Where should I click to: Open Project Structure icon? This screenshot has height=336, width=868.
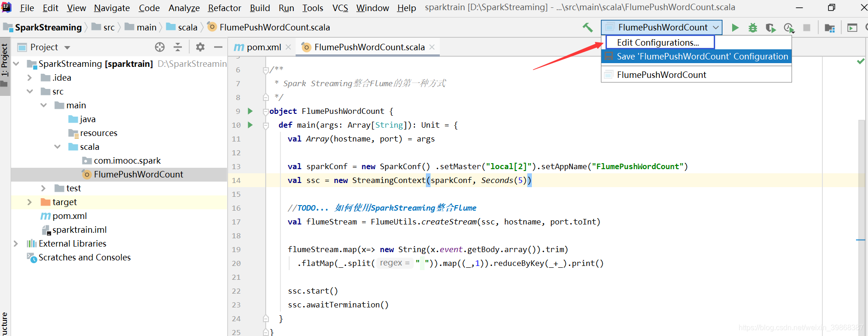(830, 28)
